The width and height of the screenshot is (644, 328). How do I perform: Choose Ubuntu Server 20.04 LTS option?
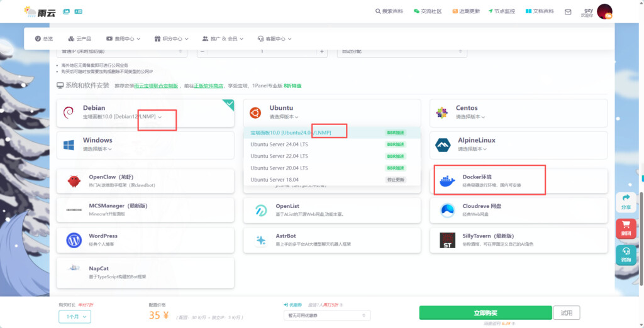click(332, 168)
